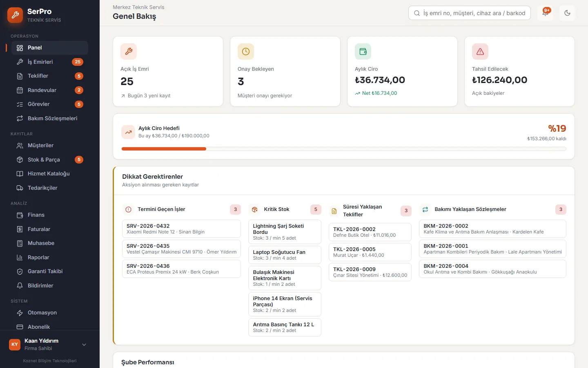Click the SerPro wrench logo icon

point(15,15)
